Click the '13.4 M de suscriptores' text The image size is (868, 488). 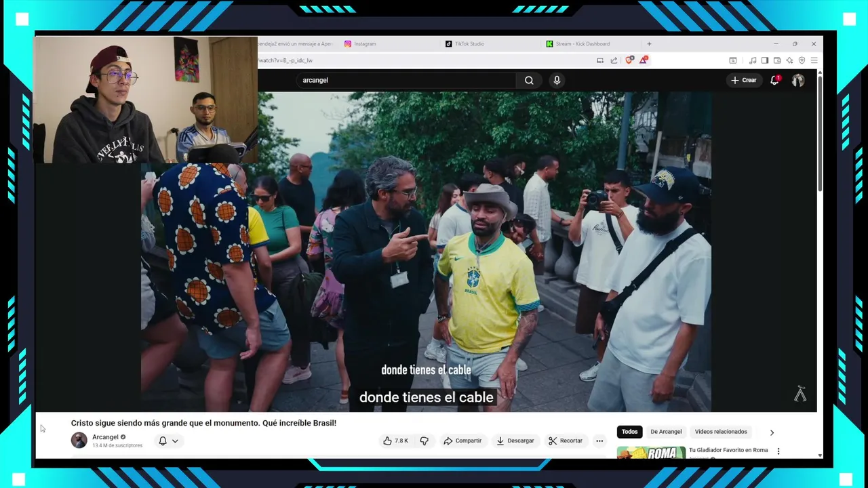[117, 446]
